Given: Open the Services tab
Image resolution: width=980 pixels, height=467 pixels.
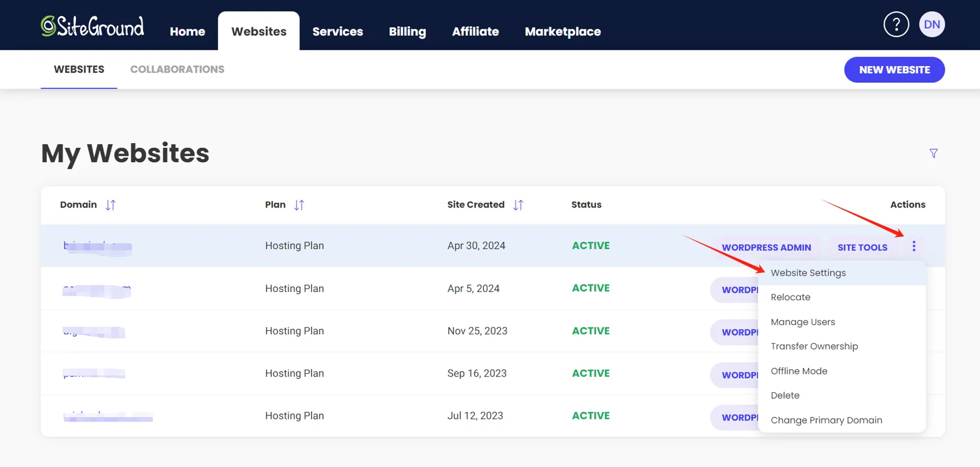Looking at the screenshot, I should pos(338,31).
